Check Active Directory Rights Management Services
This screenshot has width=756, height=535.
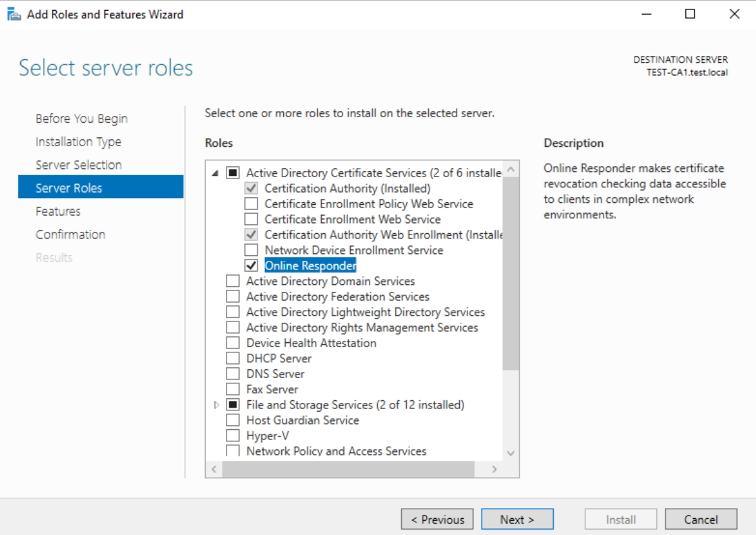(x=233, y=327)
